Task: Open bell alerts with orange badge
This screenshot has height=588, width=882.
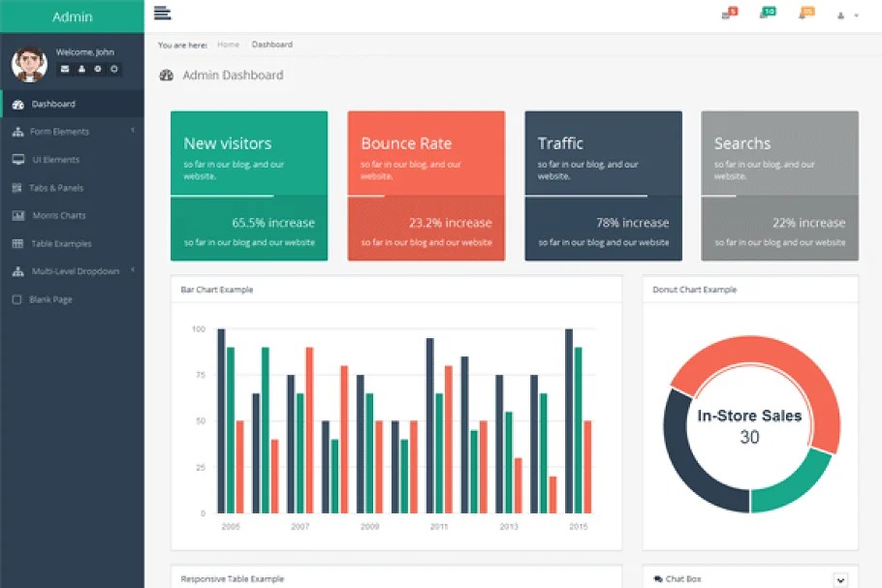Action: [x=805, y=14]
